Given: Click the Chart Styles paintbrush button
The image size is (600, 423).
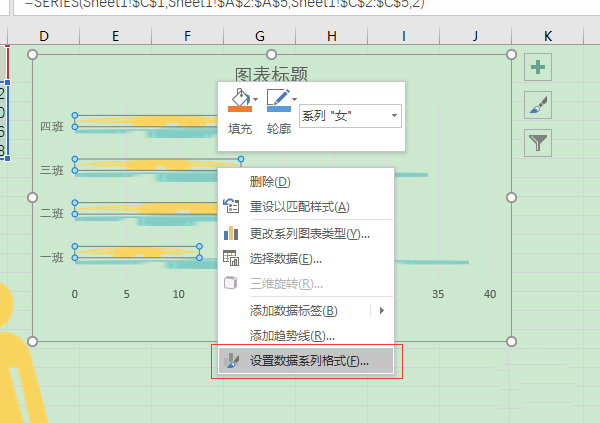Looking at the screenshot, I should [538, 105].
